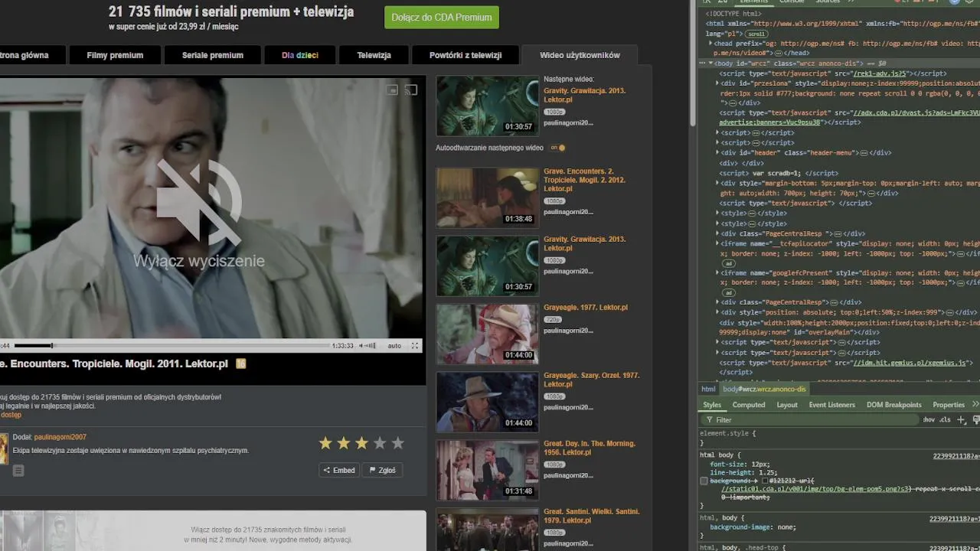
Task: Rate the video three stars
Action: point(361,443)
